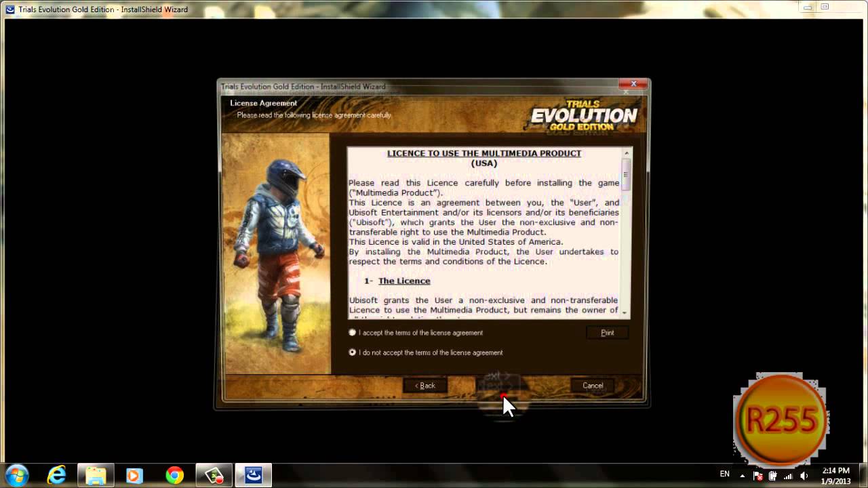Click the 'LICENCE TO USE THE MULTIMEDIA PRODUCT' heading
This screenshot has width=868, height=488.
pyautogui.click(x=484, y=153)
